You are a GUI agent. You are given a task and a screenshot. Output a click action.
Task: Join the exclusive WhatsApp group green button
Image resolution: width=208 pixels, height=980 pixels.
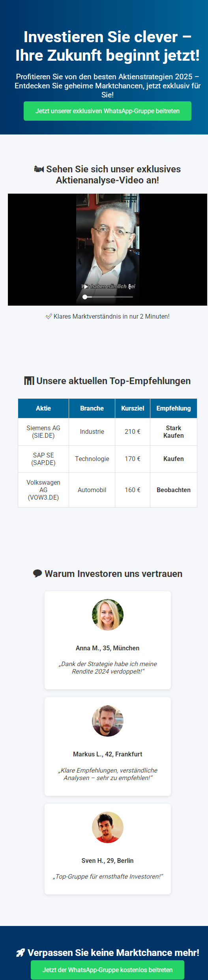(107, 111)
